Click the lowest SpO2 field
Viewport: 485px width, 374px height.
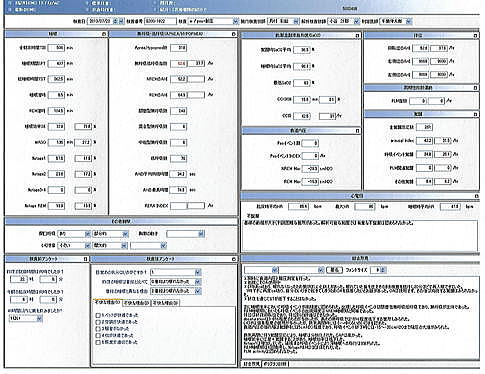pos(302,83)
